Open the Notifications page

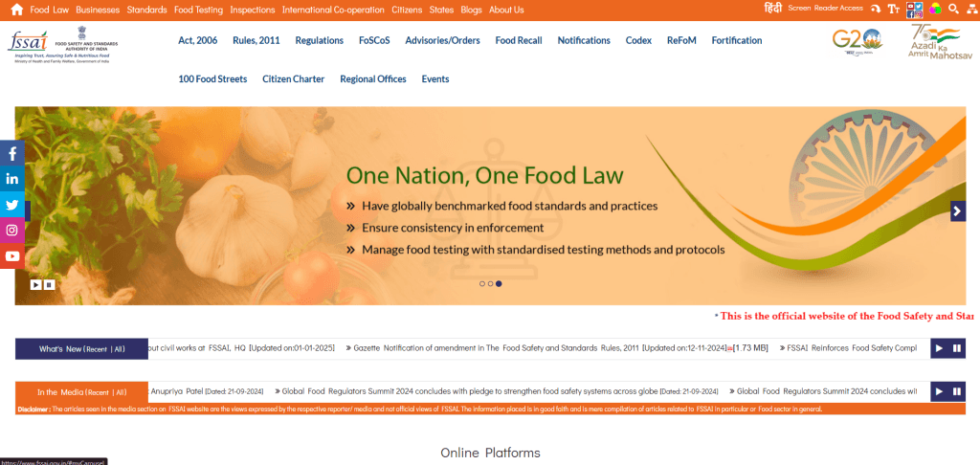click(584, 40)
